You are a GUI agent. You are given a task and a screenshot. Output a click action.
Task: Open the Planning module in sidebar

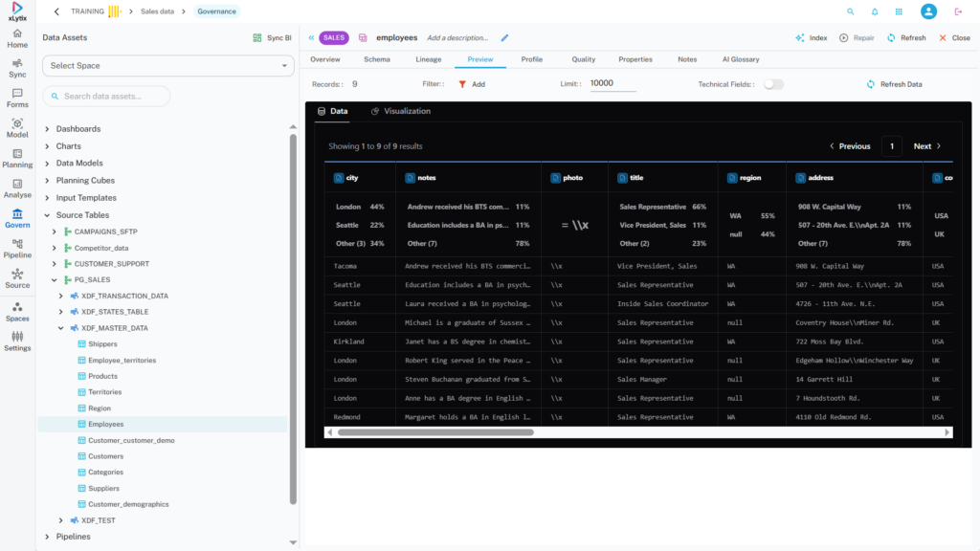(17, 158)
